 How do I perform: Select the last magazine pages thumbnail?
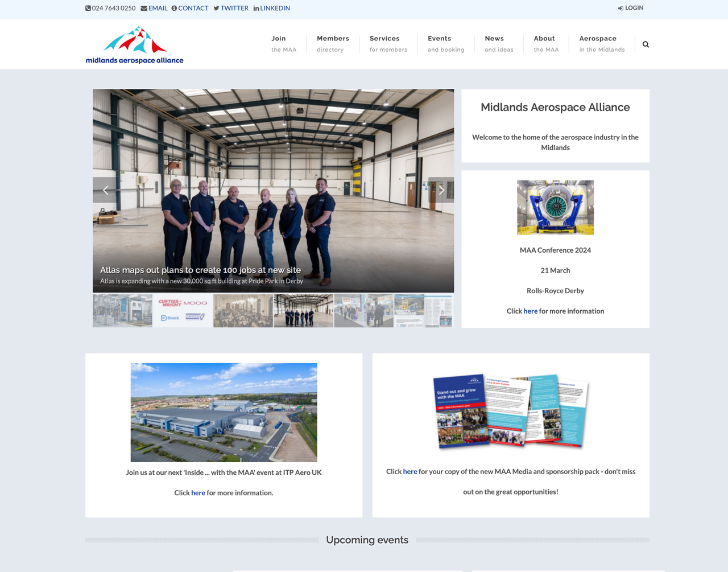click(x=424, y=311)
